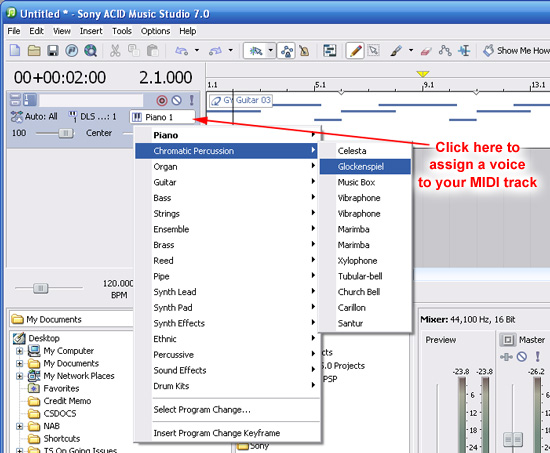Click the DLS output device plug icon
The image size is (550, 453).
[73, 116]
